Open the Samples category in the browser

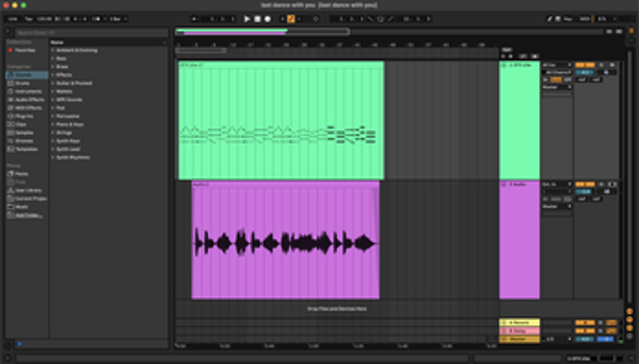click(25, 132)
